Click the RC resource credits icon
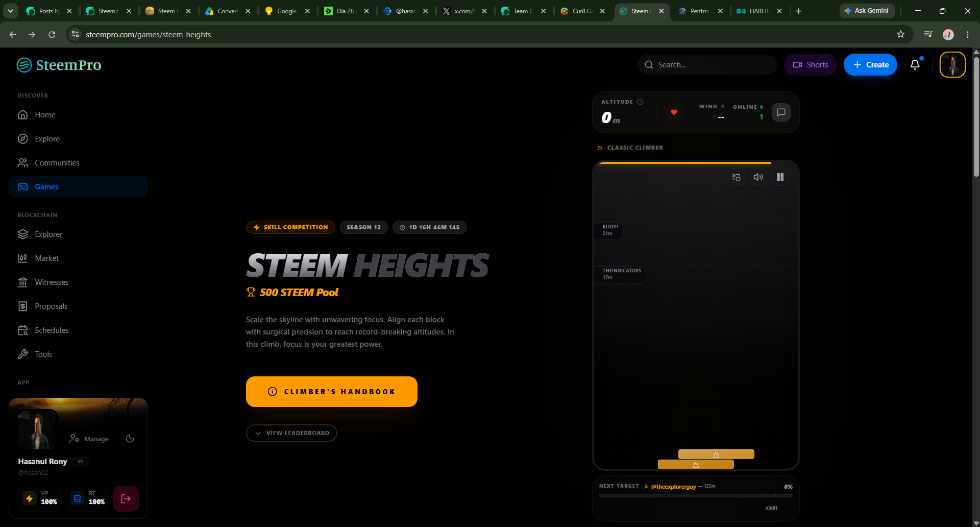This screenshot has width=980, height=527. coord(77,499)
